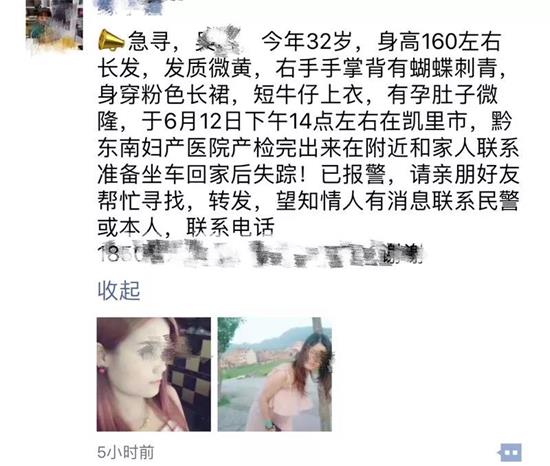
Task: Click the phrase 身高160左右
Action: tap(439, 41)
